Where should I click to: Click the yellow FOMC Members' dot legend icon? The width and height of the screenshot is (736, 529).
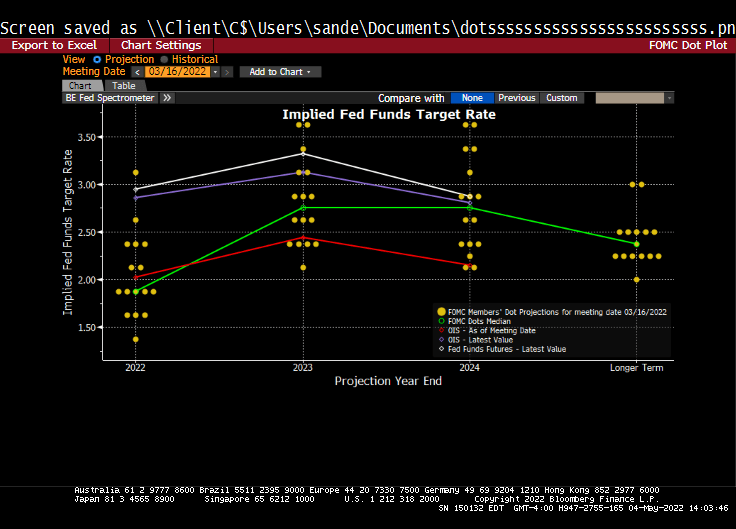[x=441, y=312]
